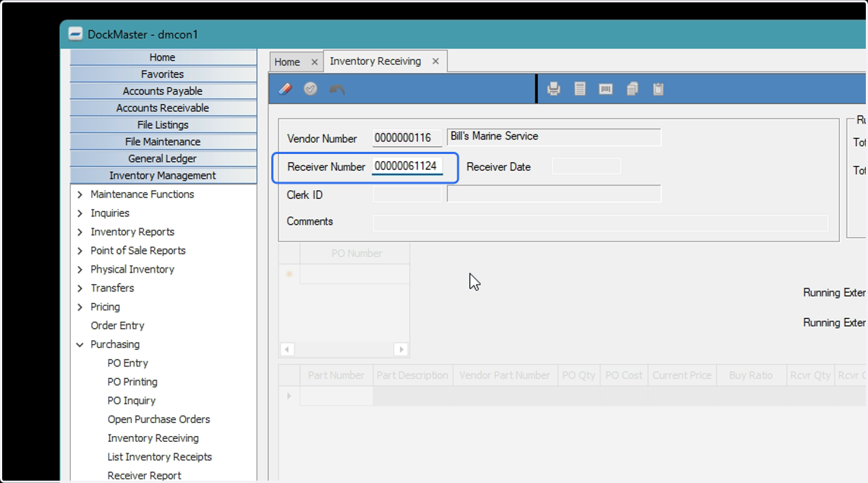Image resolution: width=868 pixels, height=483 pixels.
Task: Expand the Pricing tree node
Action: [x=80, y=307]
